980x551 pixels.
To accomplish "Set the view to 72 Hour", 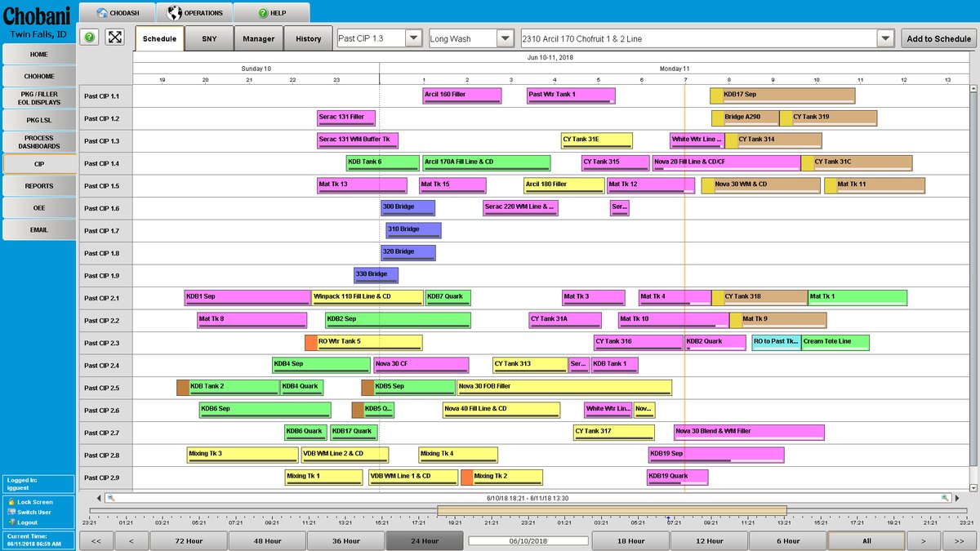I will 189,540.
